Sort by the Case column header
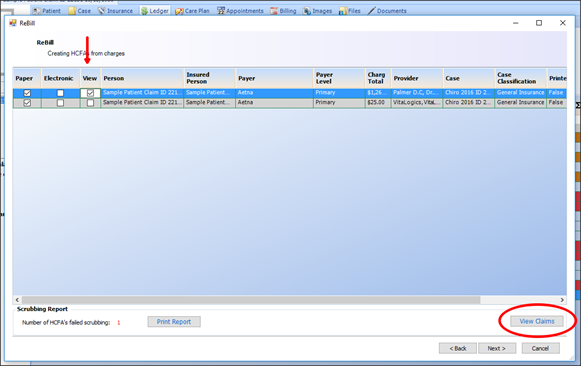 tap(469, 78)
